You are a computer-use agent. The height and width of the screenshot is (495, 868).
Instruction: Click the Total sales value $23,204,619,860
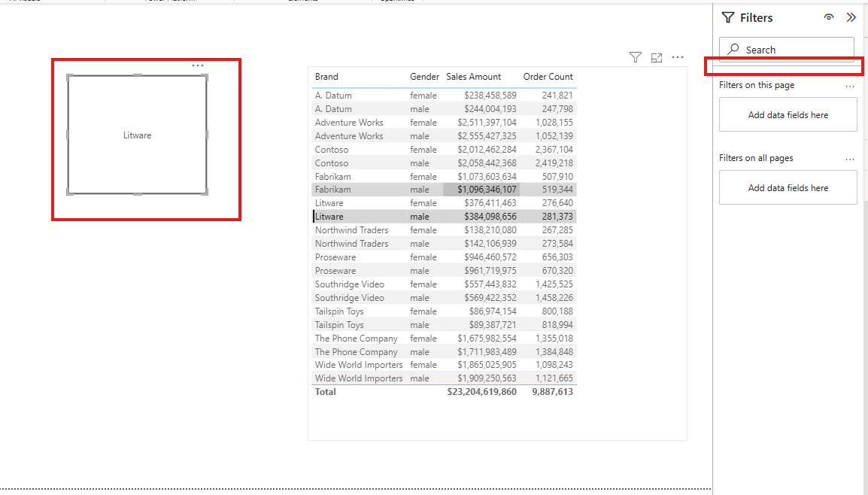(481, 392)
